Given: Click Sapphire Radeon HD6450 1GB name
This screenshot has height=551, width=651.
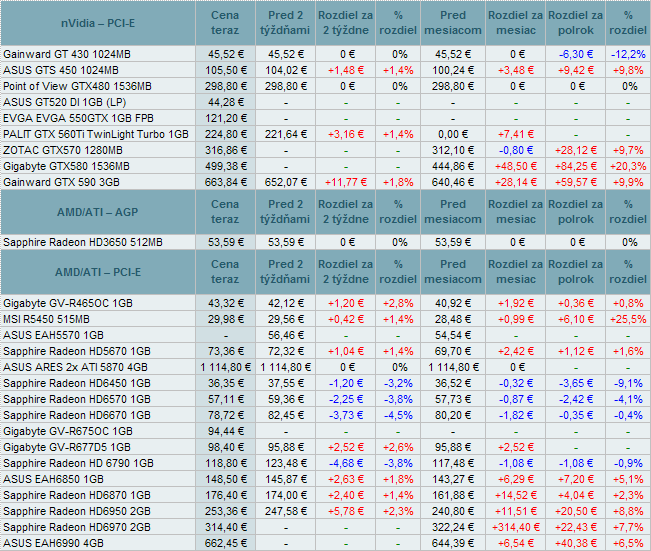Looking at the screenshot, I should click(x=77, y=383).
